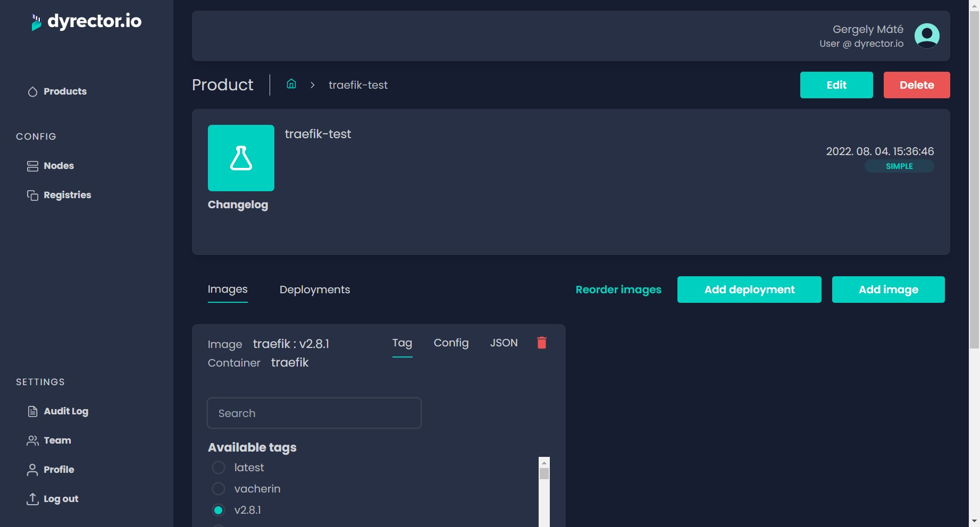The height and width of the screenshot is (527, 980).
Task: Switch to the Deployments tab
Action: 315,290
